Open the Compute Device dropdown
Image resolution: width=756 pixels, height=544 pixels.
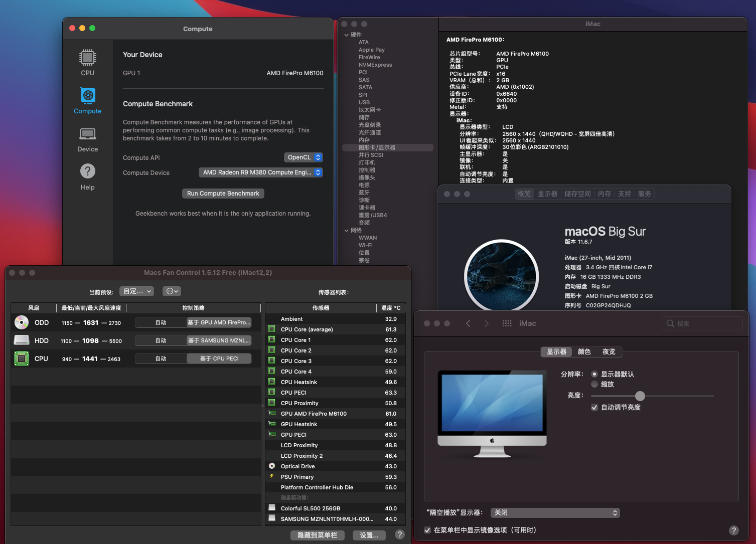[x=260, y=172]
